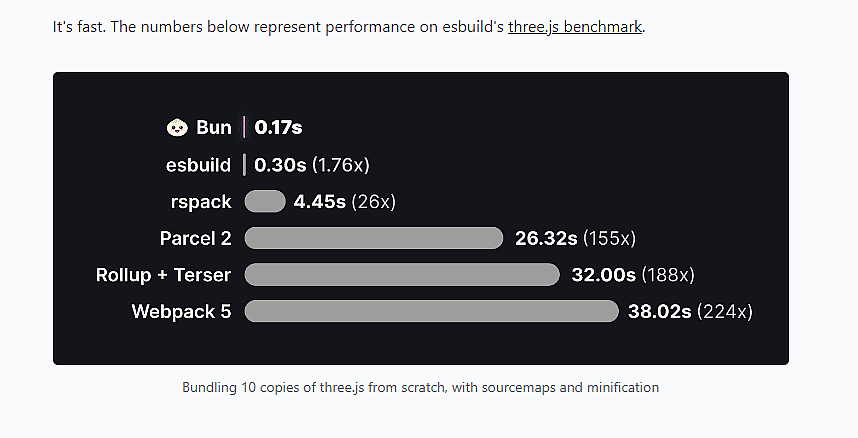This screenshot has width=858, height=438.
Task: Click the 32.00s (188x) value
Action: (x=633, y=275)
